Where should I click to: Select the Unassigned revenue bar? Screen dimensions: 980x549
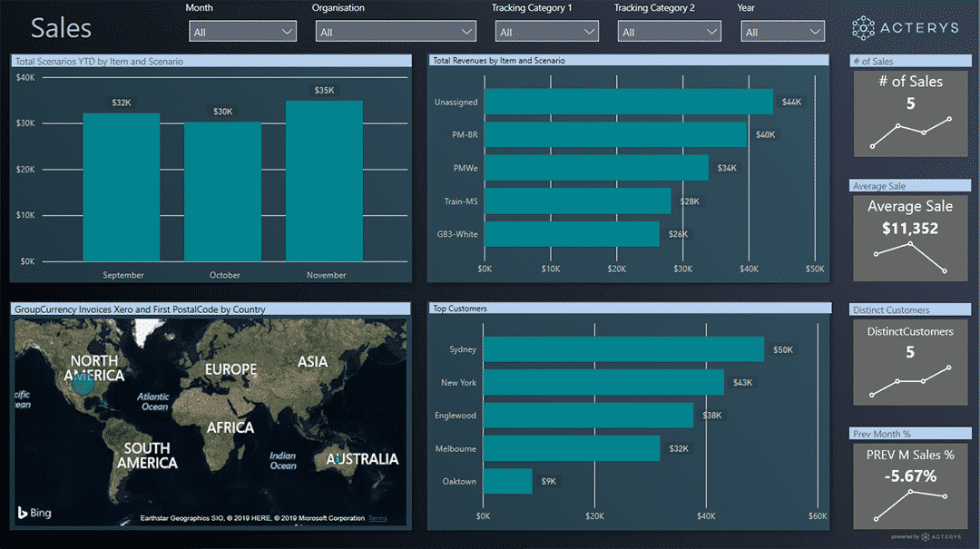[628, 102]
